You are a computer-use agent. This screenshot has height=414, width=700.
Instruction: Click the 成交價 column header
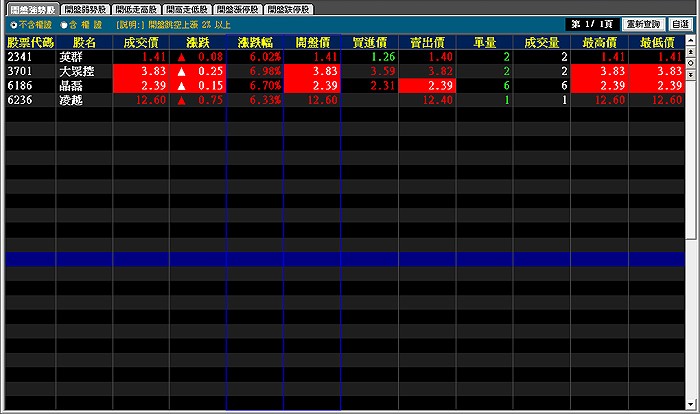coord(141,42)
